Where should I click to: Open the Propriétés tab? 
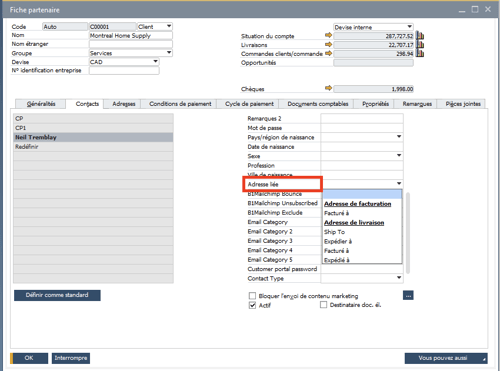(374, 104)
